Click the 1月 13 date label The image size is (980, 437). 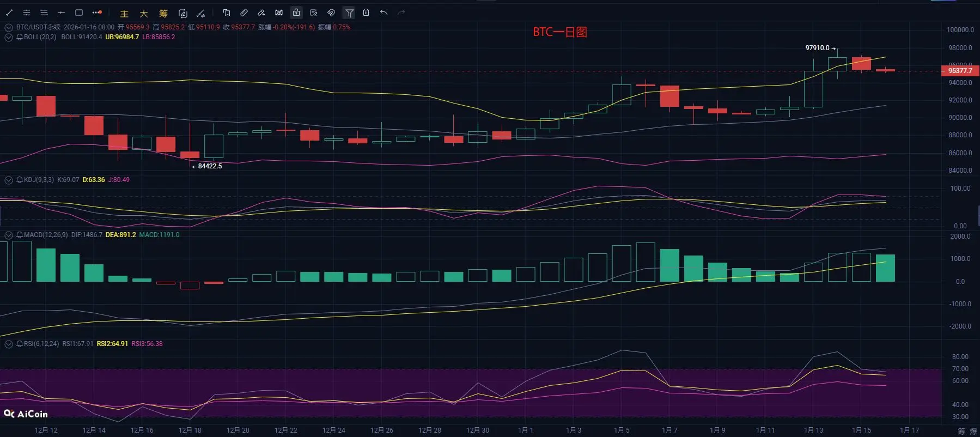[813, 430]
